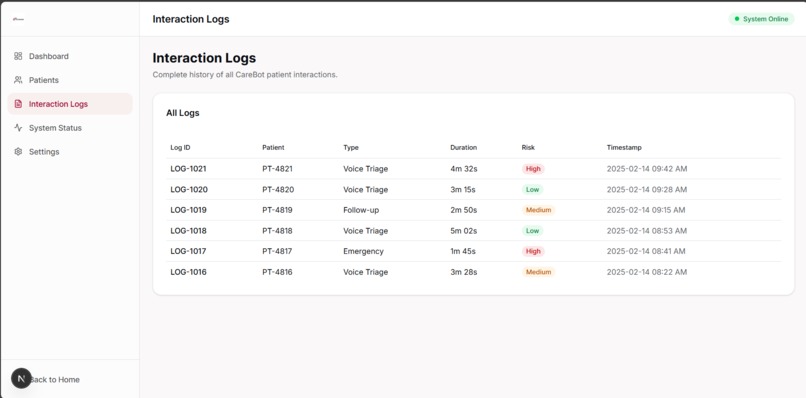The image size is (806, 398).
Task: Select log entry LOG-1017
Action: [x=189, y=251]
